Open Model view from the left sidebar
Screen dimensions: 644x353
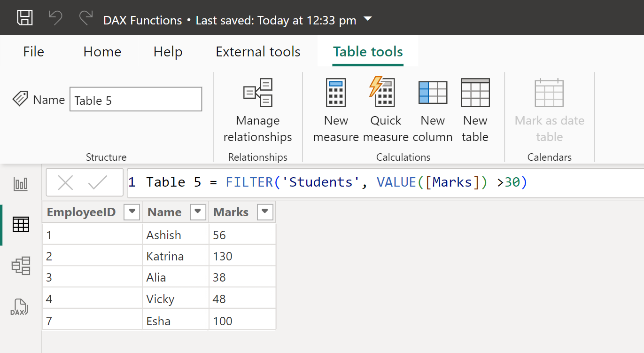point(20,266)
